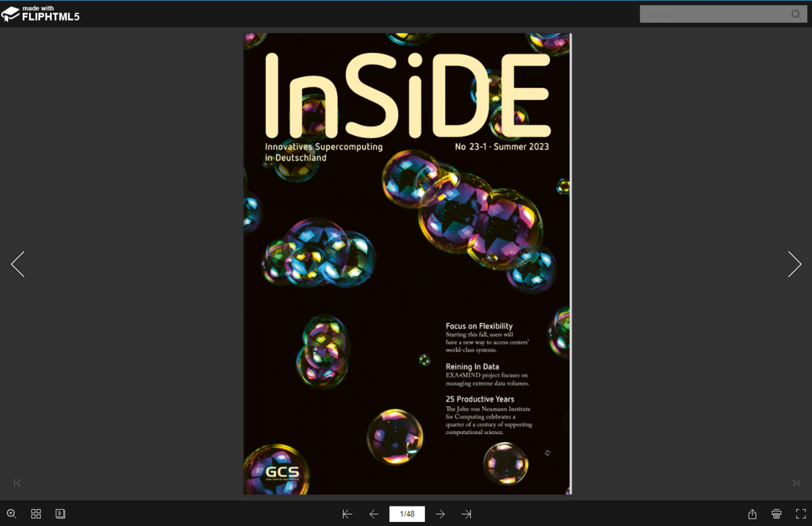The width and height of the screenshot is (812, 526).
Task: Click the InSiDE magazine cover title
Action: click(407, 96)
